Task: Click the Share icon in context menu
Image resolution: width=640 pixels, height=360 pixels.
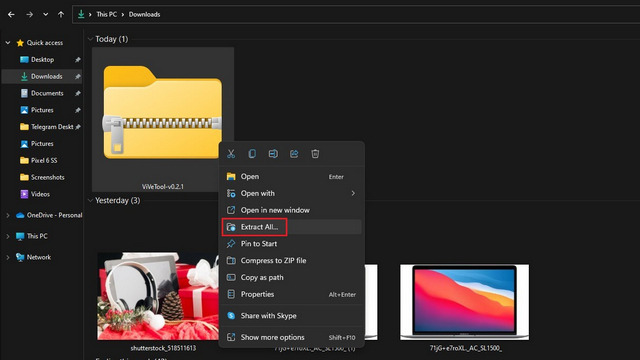Action: click(294, 153)
